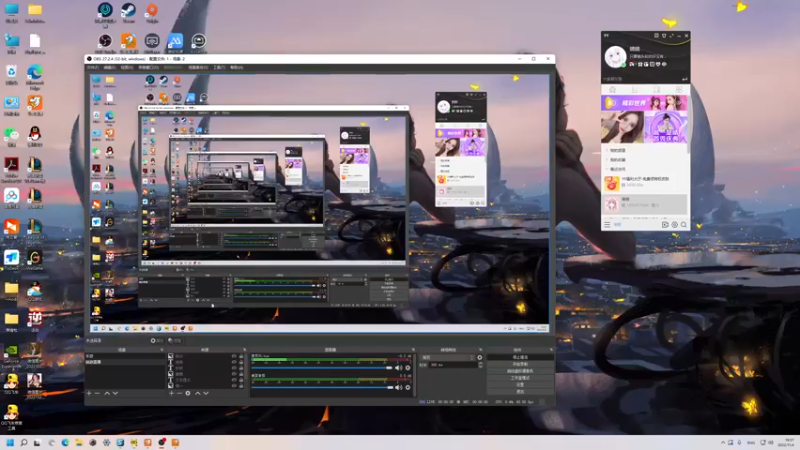800x450 pixels.
Task: Toggle visibility eye of the second source
Action: tap(234, 362)
